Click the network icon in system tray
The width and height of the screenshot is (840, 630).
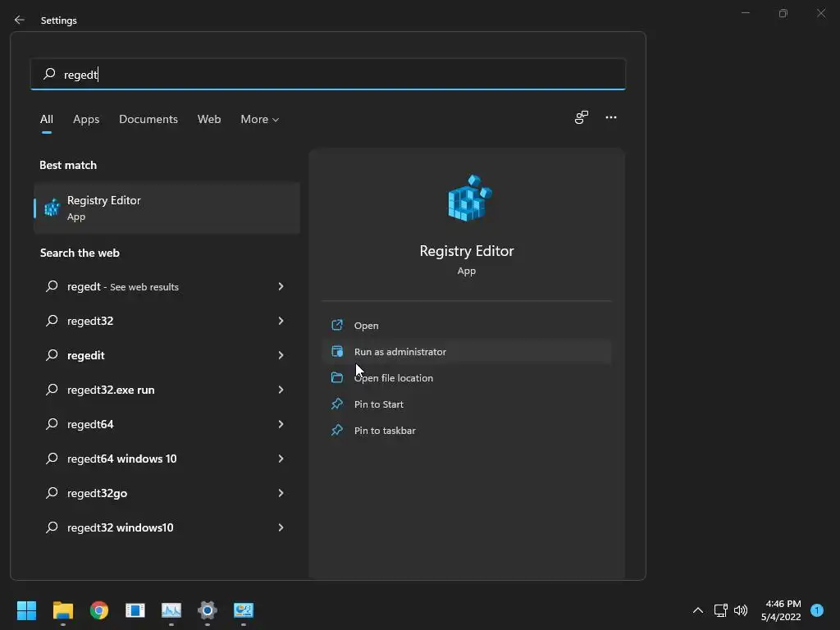[x=720, y=610]
